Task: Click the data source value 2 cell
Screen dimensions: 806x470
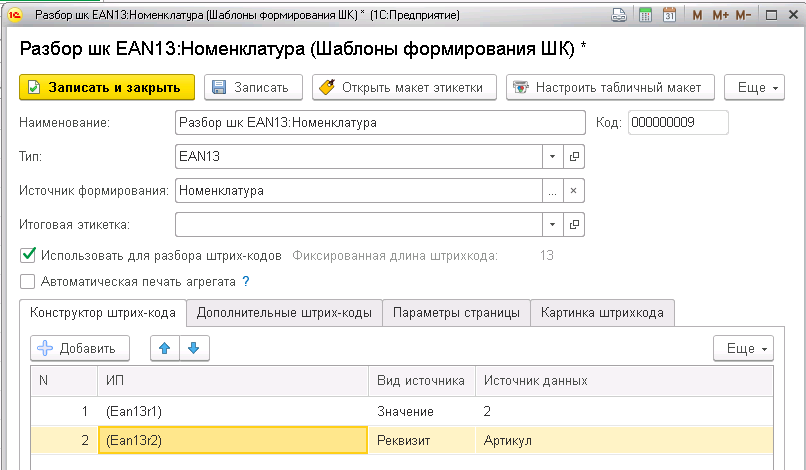Action: pos(624,411)
